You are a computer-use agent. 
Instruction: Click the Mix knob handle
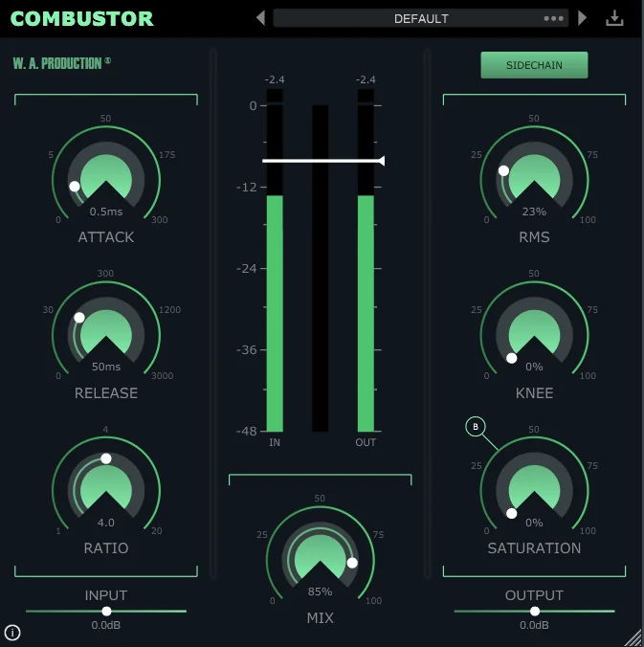click(x=352, y=563)
